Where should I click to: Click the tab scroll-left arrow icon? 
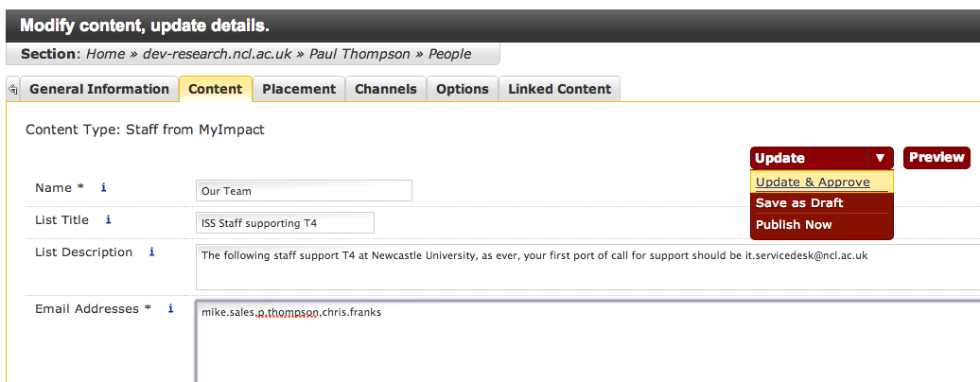click(x=12, y=90)
